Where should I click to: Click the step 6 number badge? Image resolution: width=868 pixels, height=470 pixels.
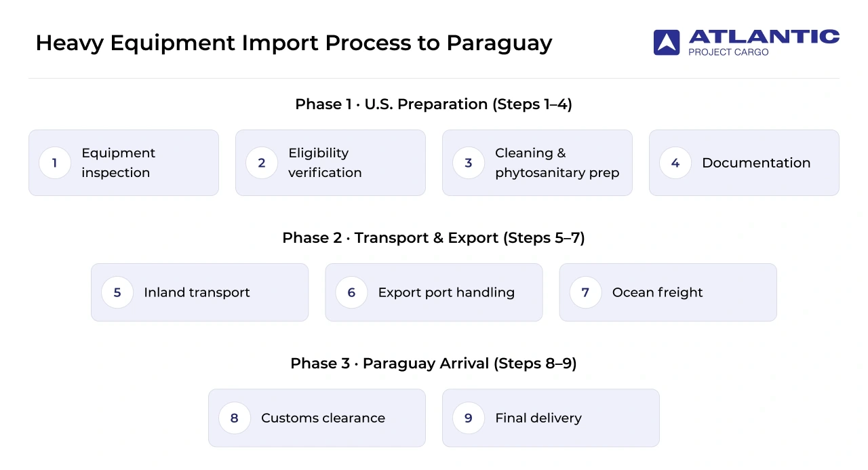(x=351, y=292)
